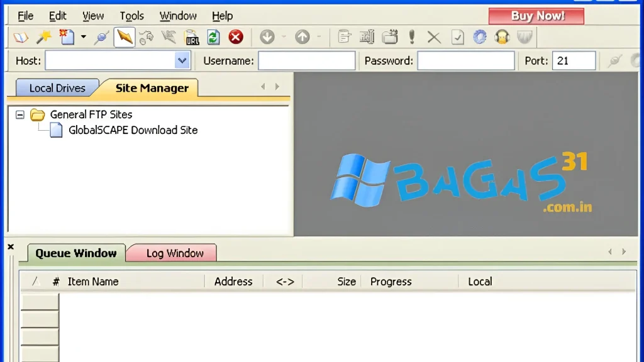This screenshot has width=644, height=362.
Task: Click the red Buy Now! button
Action: pyautogui.click(x=536, y=16)
